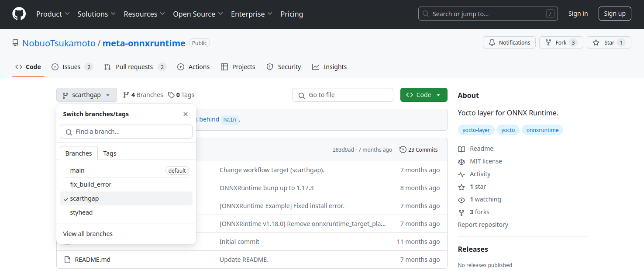The height and width of the screenshot is (271, 644).
Task: Switch to the fix_build_error branch
Action: tap(91, 184)
